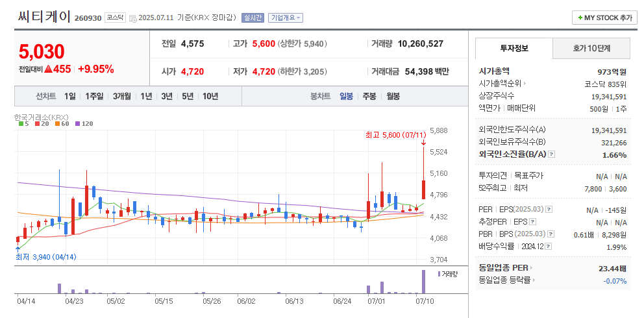
Task: Click the 상한가 5,940 text
Action: coord(303,43)
